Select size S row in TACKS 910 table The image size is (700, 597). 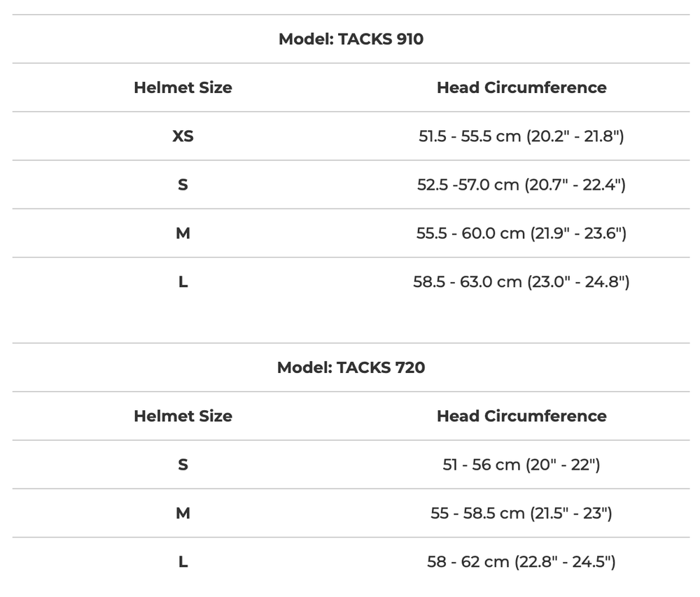183,185
